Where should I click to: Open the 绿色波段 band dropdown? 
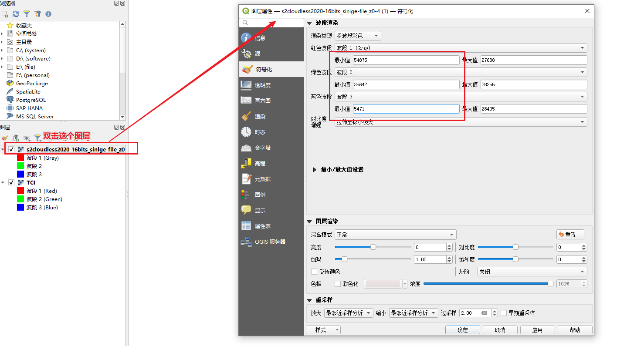(x=461, y=72)
